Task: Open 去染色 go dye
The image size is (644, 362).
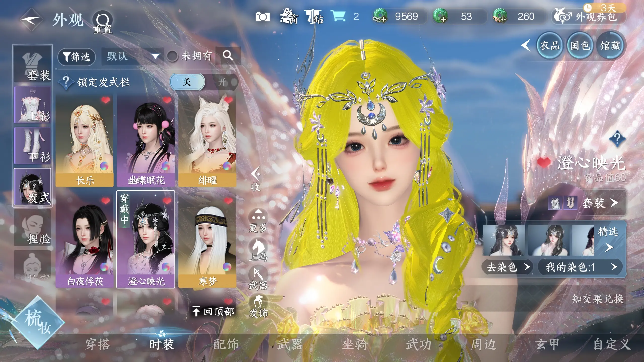Action: 507,267
